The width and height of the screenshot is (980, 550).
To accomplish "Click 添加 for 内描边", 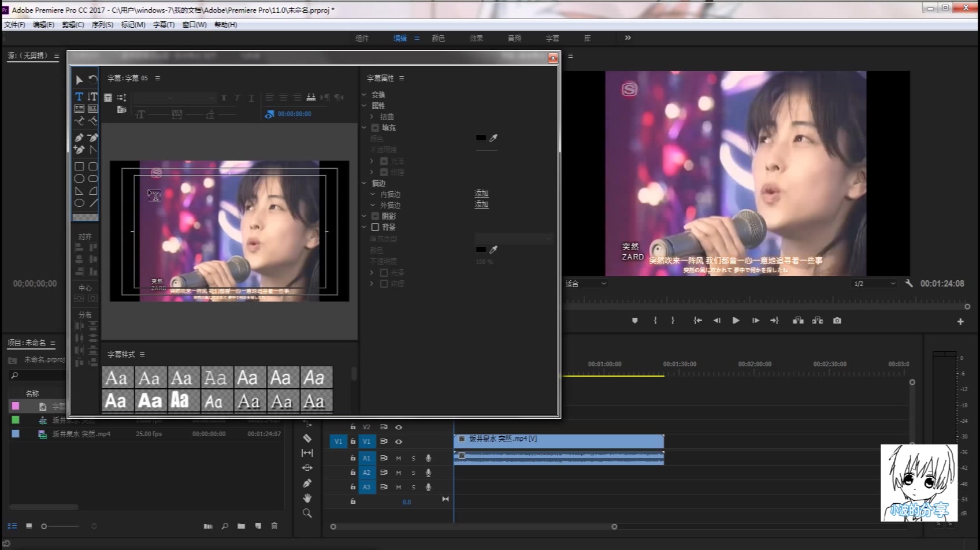I will (481, 194).
